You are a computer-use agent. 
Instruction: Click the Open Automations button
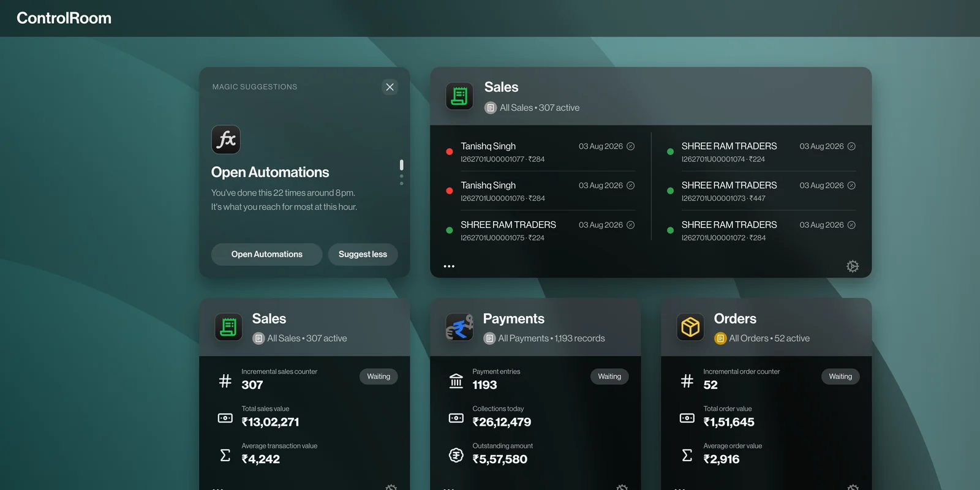click(x=266, y=254)
